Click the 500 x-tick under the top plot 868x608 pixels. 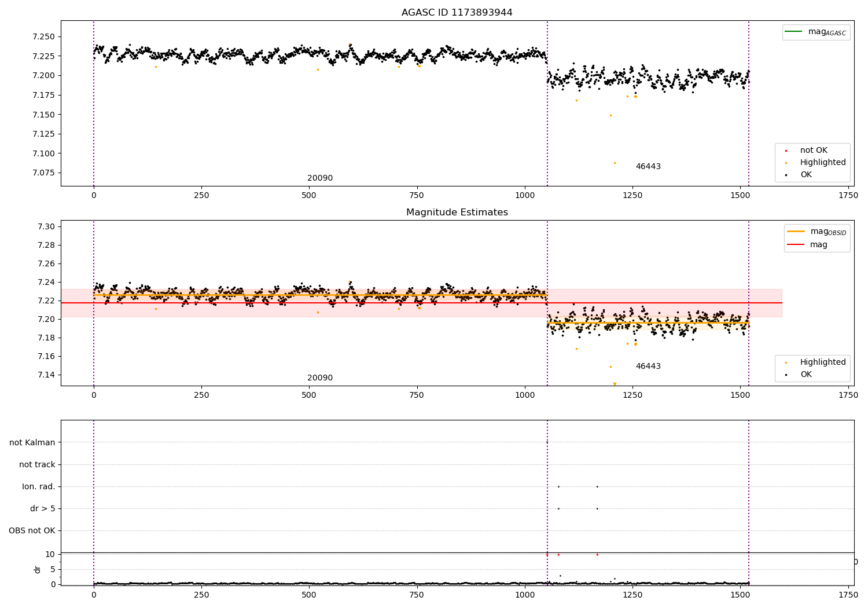(x=309, y=196)
